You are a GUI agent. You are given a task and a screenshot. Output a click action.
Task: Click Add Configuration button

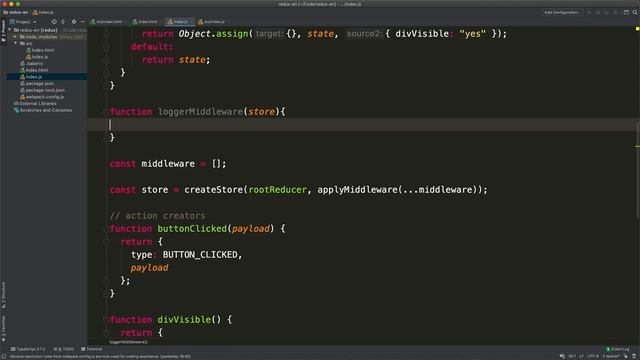(x=562, y=12)
